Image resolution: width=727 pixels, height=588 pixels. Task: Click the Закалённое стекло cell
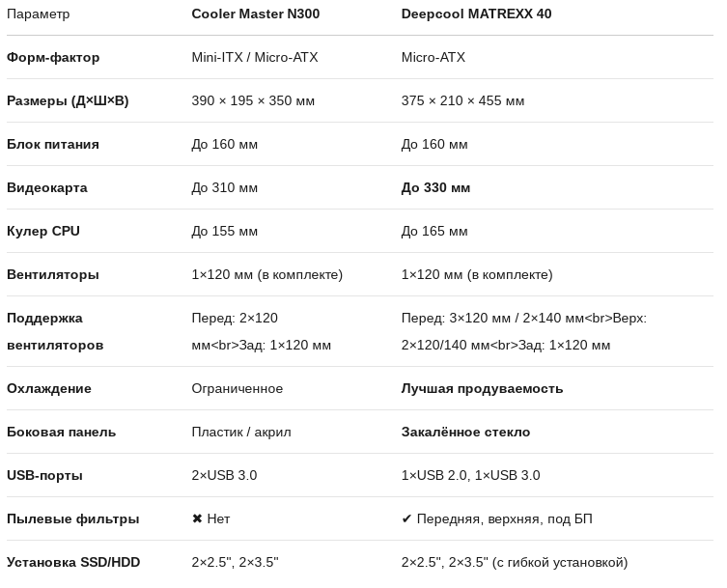(x=465, y=432)
